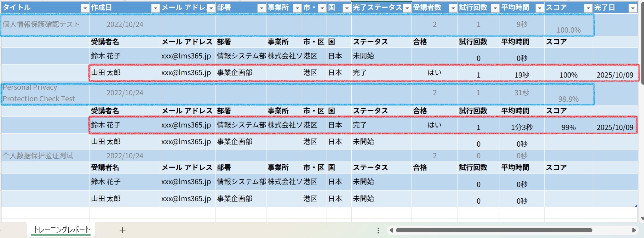Select the トレーニングレポート sheet tab
Image resolution: width=644 pixels, height=238 pixels.
[x=62, y=230]
